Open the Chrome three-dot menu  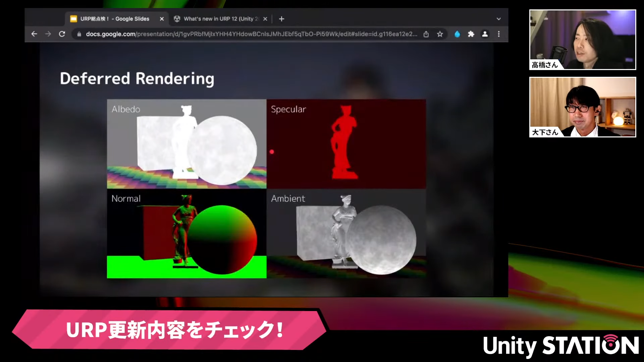pos(499,34)
